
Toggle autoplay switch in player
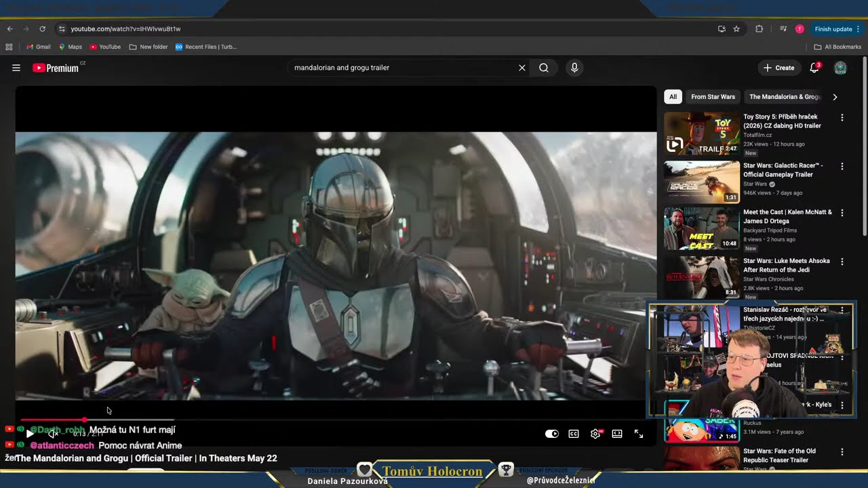(552, 434)
